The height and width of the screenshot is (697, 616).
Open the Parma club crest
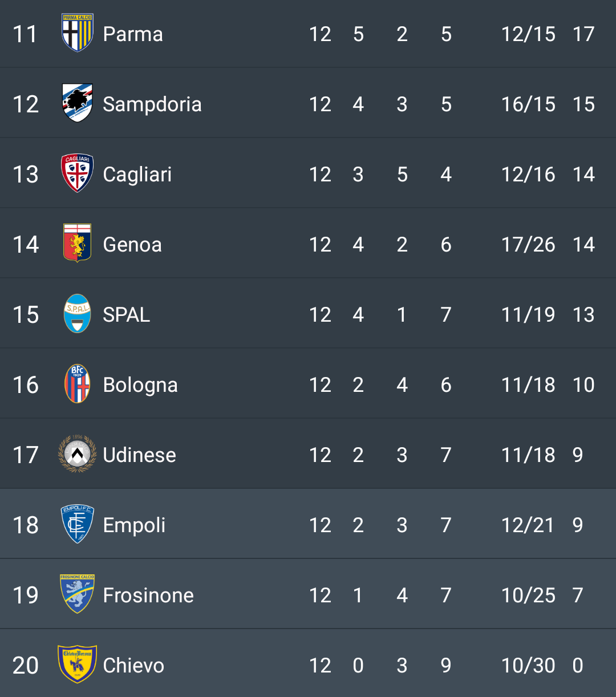[78, 33]
